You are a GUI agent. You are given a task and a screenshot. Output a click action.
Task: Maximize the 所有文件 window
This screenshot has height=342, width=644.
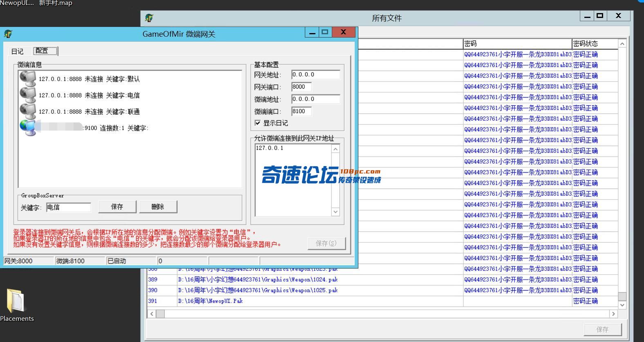point(600,16)
